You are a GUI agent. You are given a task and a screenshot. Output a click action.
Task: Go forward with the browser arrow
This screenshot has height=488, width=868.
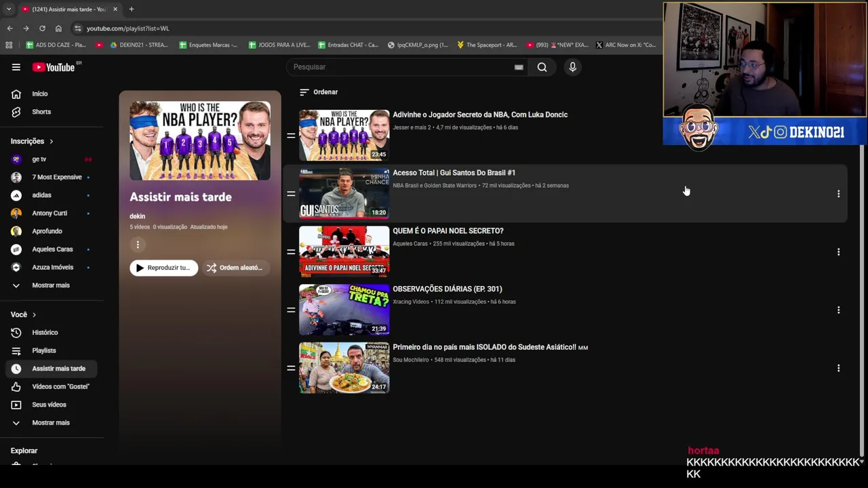(x=26, y=28)
